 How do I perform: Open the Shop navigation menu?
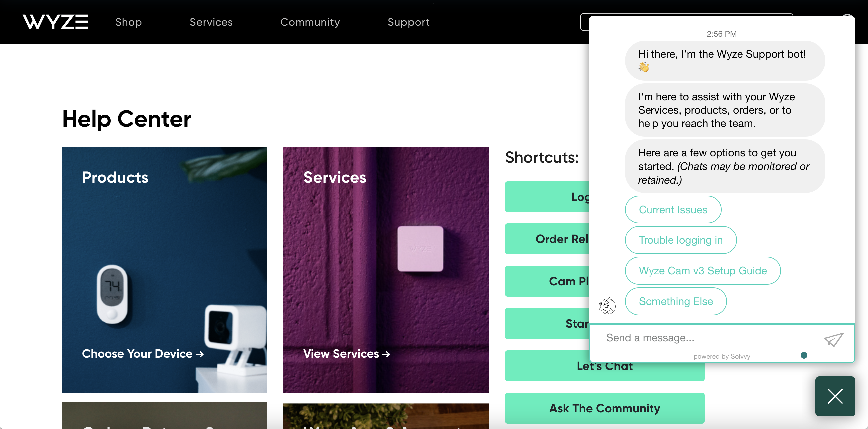pyautogui.click(x=128, y=22)
